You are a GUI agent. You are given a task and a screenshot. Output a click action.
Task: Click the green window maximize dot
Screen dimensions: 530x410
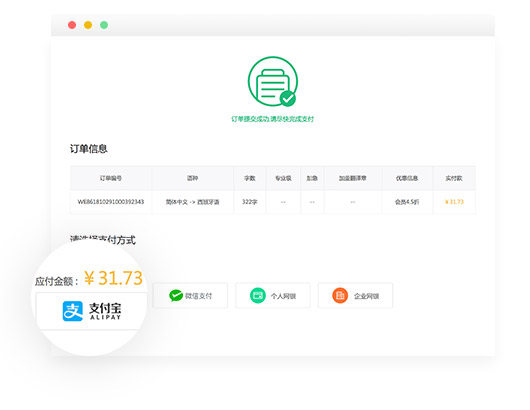(104, 25)
